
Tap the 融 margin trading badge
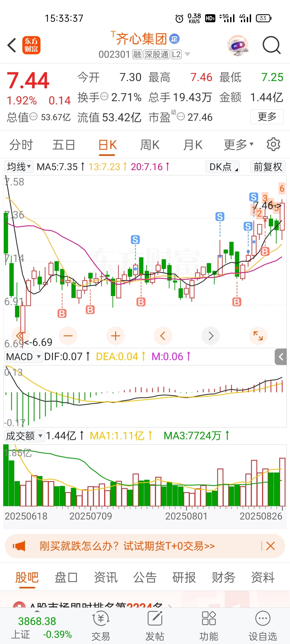pyautogui.click(x=137, y=54)
